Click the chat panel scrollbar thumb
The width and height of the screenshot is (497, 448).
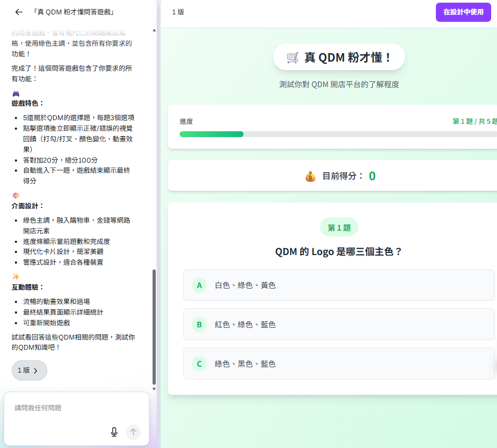(x=154, y=327)
